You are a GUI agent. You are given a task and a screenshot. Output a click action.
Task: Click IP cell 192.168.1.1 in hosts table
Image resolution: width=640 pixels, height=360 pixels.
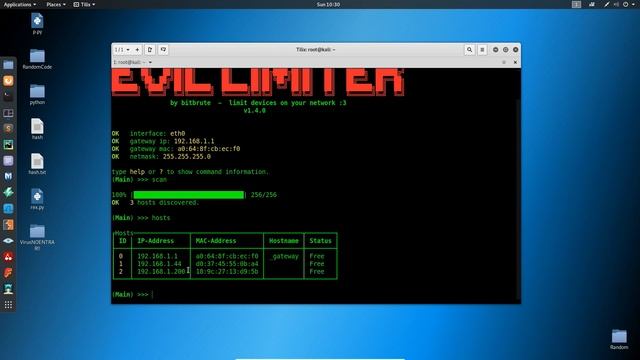pos(157,256)
